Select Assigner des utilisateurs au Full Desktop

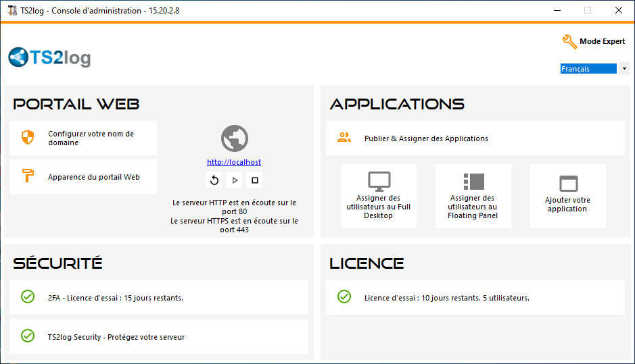[x=378, y=196]
